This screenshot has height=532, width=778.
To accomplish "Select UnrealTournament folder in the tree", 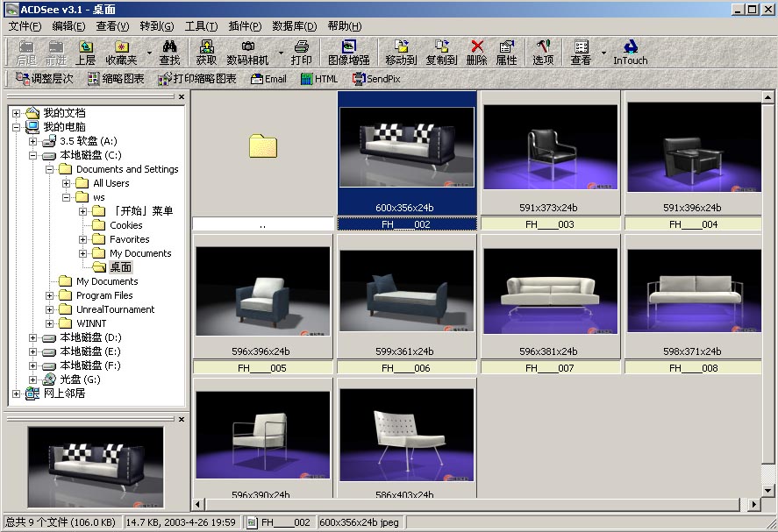I will coord(115,309).
